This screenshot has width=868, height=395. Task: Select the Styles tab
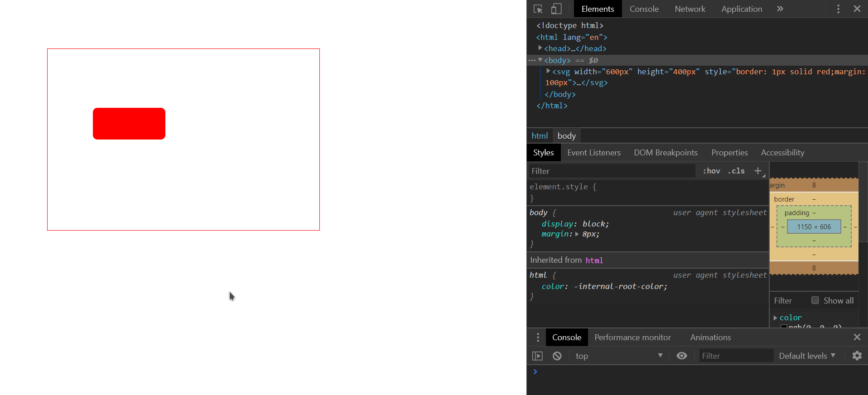[543, 153]
